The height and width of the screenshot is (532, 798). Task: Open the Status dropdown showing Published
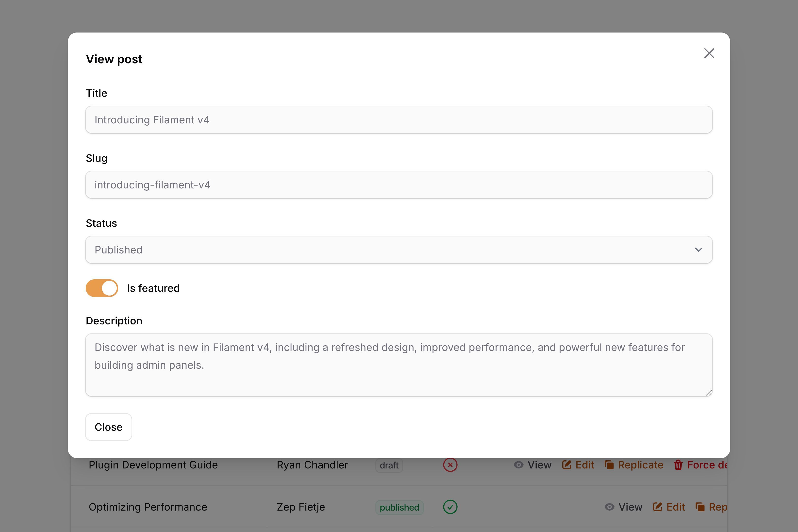click(x=399, y=250)
